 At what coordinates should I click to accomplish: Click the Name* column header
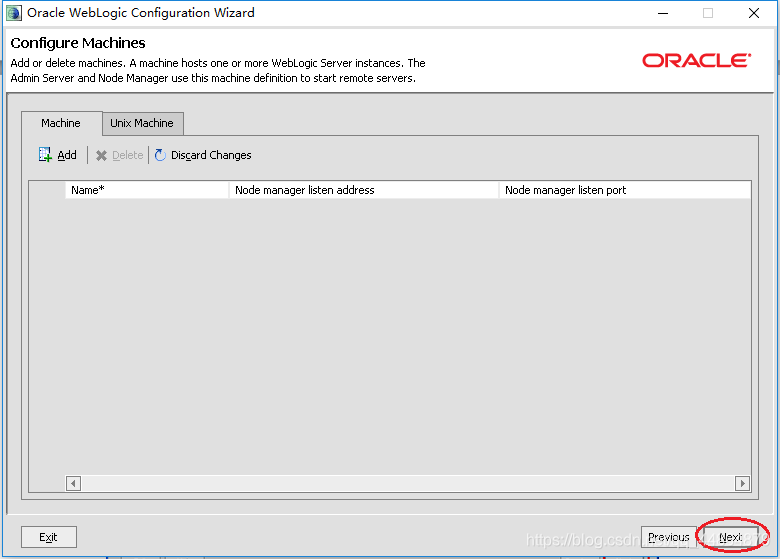(x=147, y=190)
